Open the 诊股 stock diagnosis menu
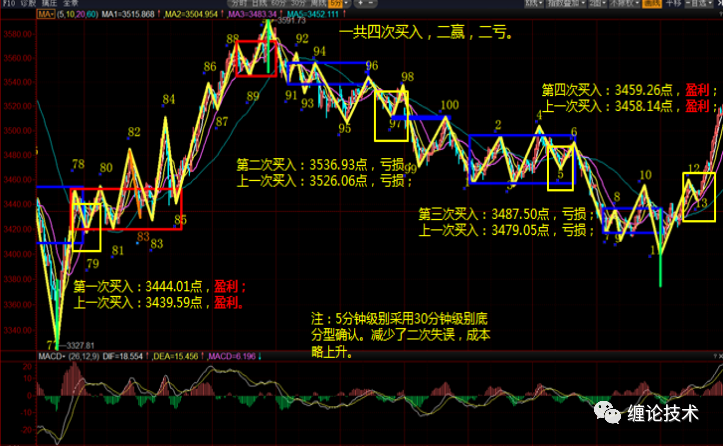This screenshot has width=723, height=446. [29, 3]
